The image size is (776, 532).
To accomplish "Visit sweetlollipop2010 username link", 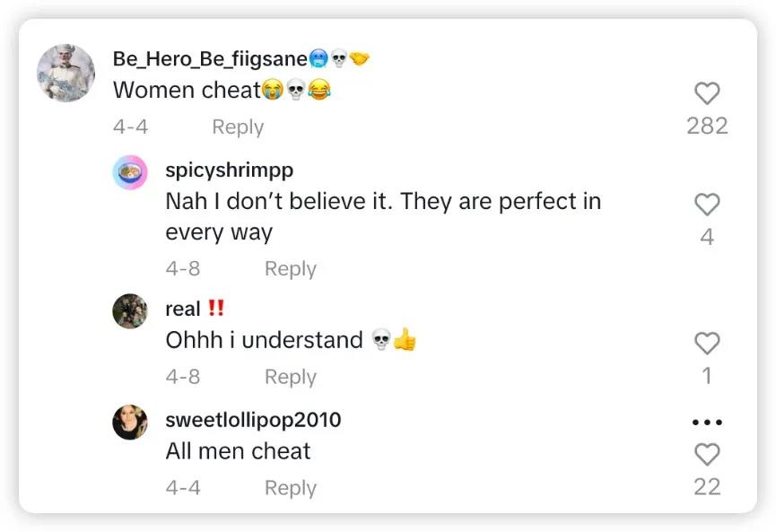I will point(253,420).
